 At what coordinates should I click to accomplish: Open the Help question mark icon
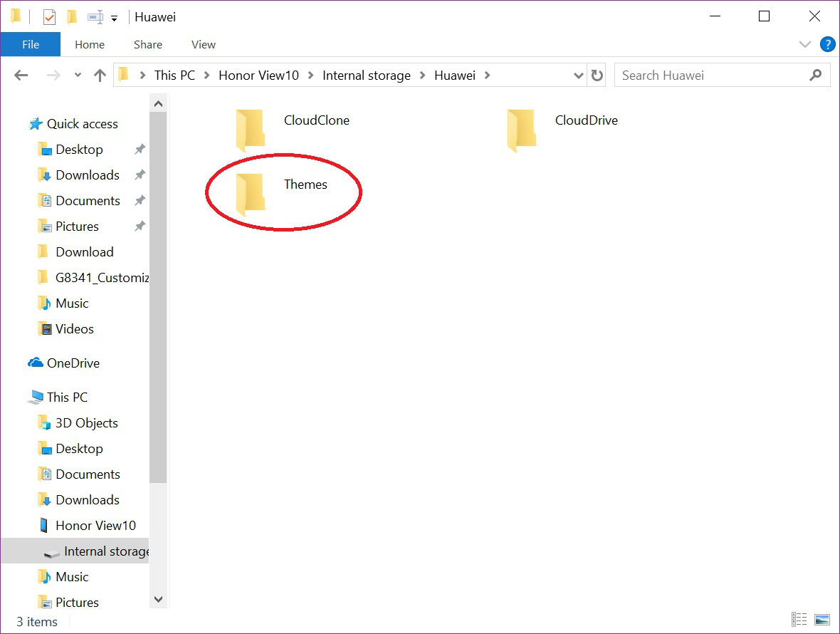tap(828, 44)
